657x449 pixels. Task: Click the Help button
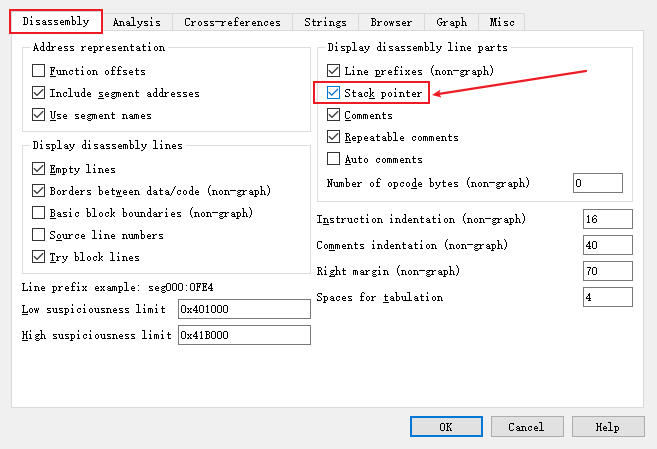pos(607,427)
